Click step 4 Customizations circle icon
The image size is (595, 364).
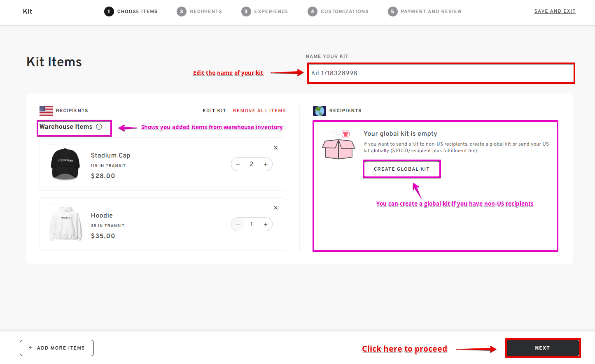(x=313, y=11)
